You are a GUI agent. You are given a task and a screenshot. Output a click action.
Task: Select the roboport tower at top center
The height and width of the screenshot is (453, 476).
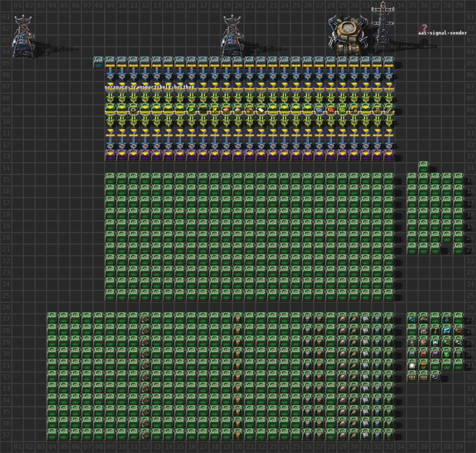click(x=232, y=37)
